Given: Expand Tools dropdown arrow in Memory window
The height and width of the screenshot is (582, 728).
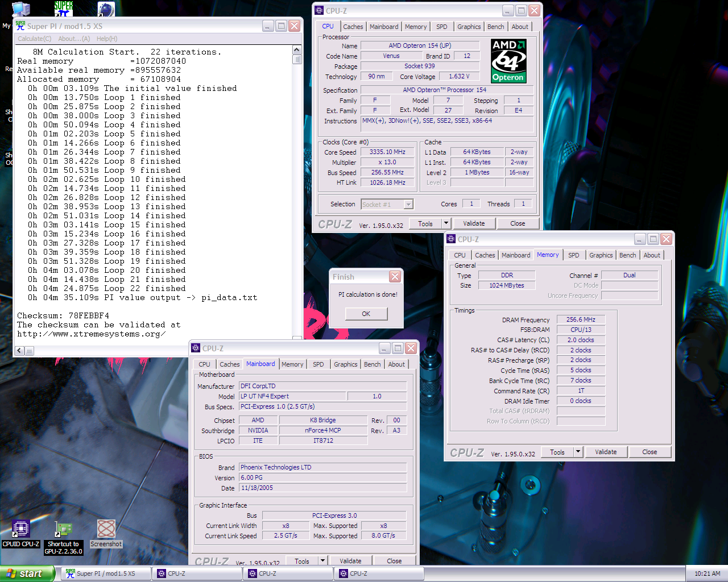Looking at the screenshot, I should (x=578, y=452).
